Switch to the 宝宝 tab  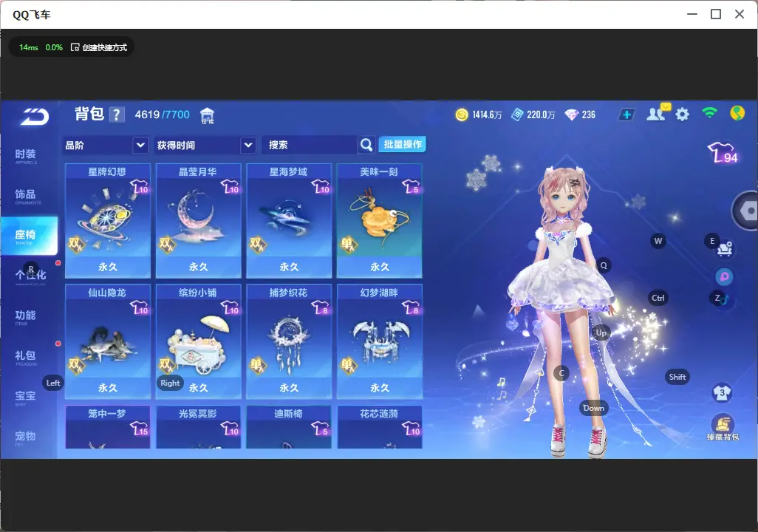pyautogui.click(x=26, y=397)
